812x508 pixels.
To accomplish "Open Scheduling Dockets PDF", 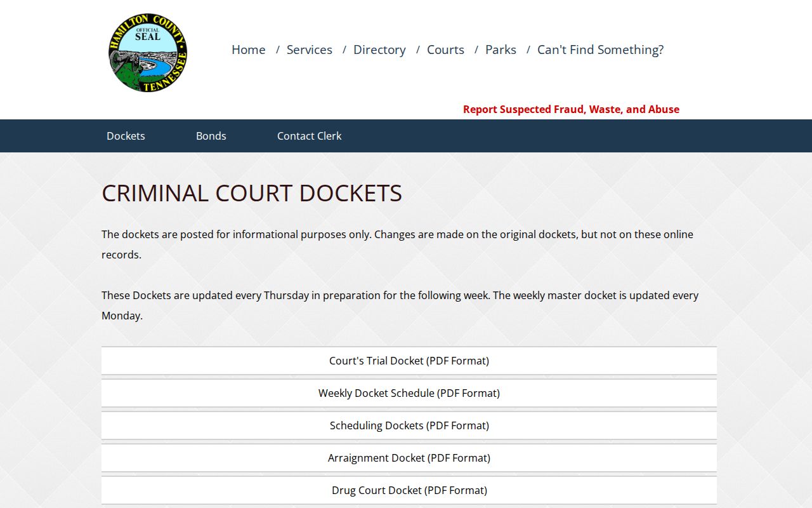I will point(409,425).
